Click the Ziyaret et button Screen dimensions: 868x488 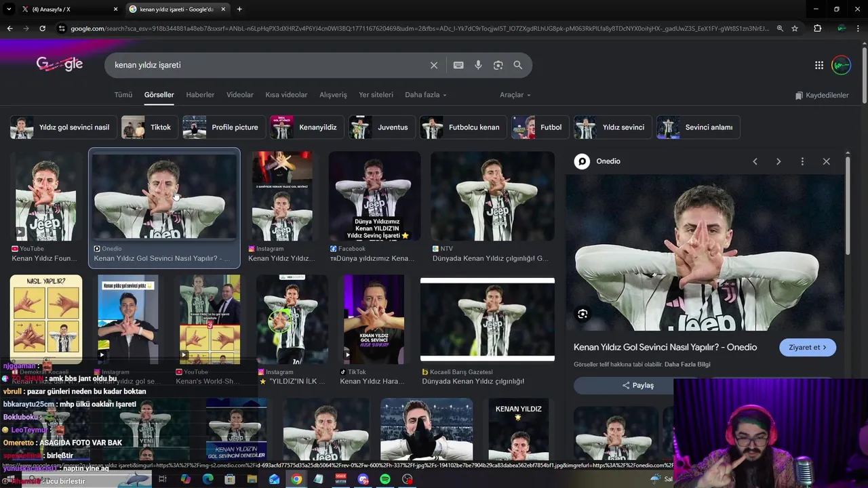(808, 347)
